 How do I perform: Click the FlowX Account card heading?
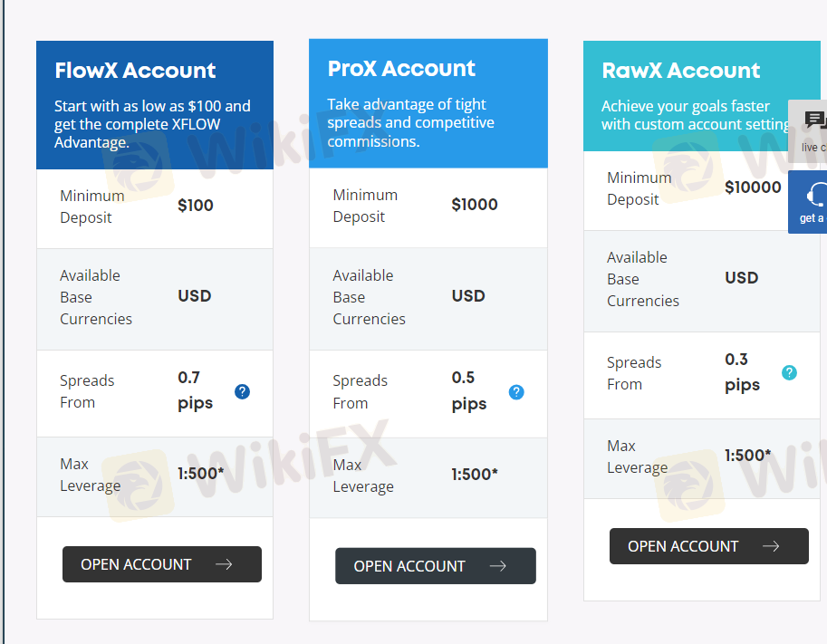(135, 71)
